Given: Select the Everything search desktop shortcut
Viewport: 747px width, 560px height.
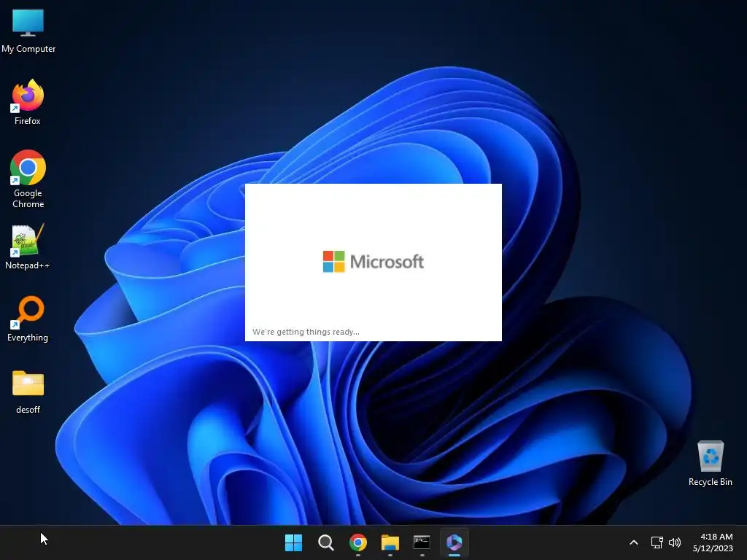Looking at the screenshot, I should [28, 319].
